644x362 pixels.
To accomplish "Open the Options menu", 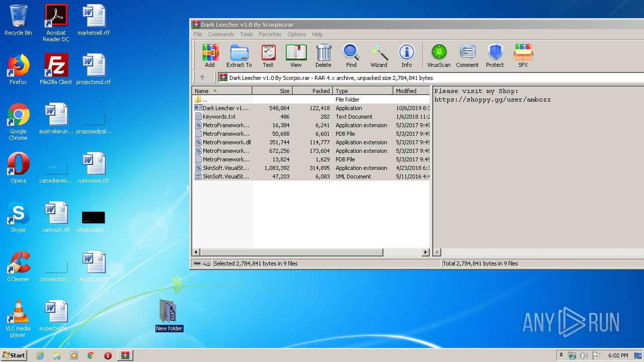I will tap(297, 34).
